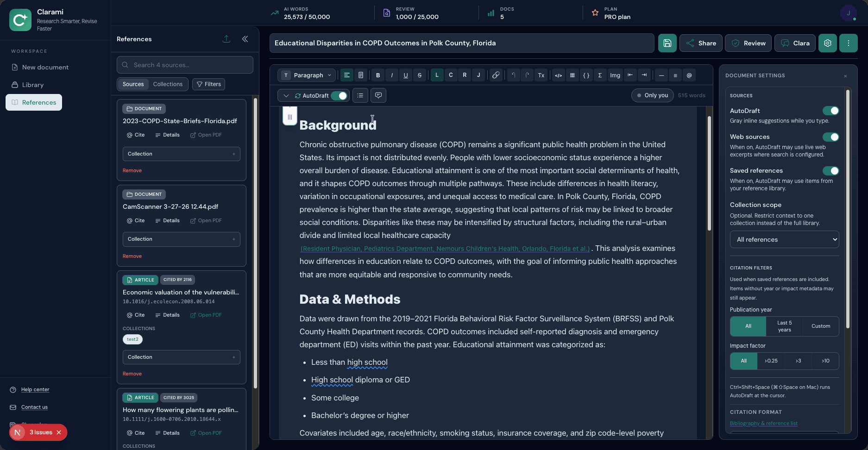Expand the All references collection scope dropdown
The image size is (868, 450).
[x=784, y=239]
